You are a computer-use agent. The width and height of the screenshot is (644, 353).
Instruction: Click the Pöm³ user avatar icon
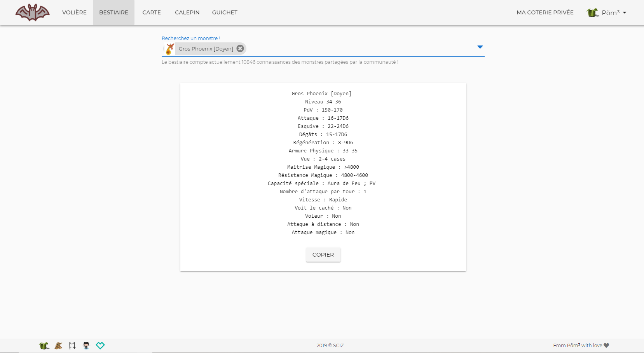pos(592,12)
